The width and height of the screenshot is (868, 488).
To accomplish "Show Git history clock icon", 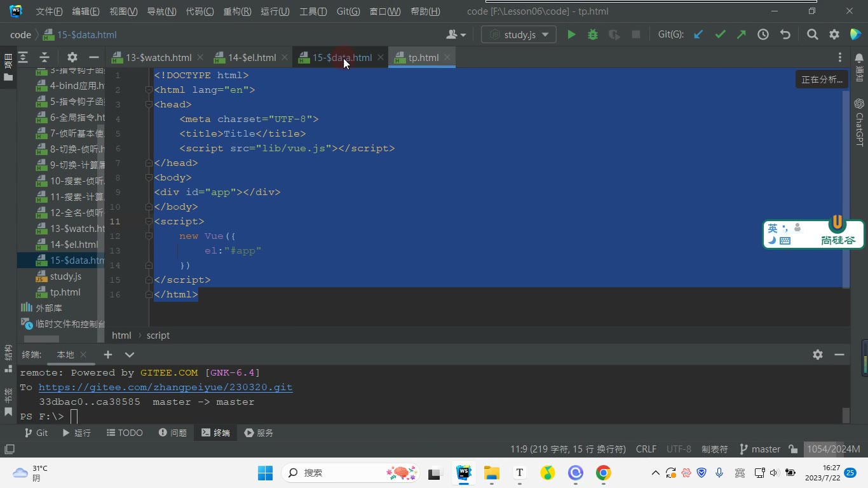I will pos(763,35).
